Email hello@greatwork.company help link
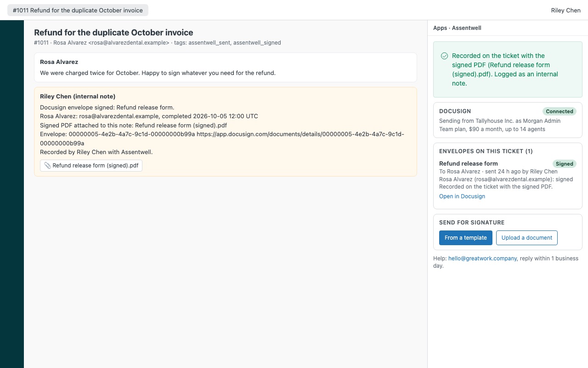The image size is (588, 368). (482, 259)
